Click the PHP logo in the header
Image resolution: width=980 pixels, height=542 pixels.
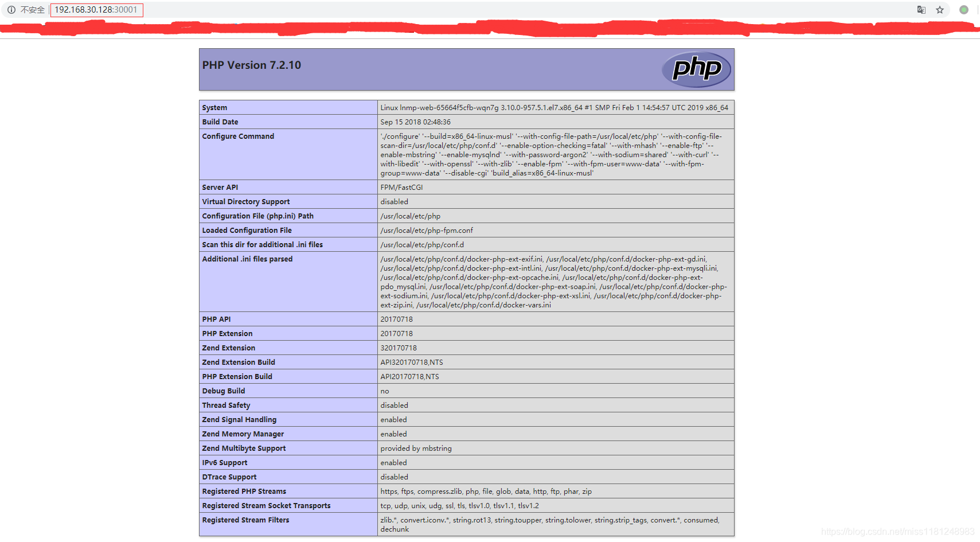(696, 69)
